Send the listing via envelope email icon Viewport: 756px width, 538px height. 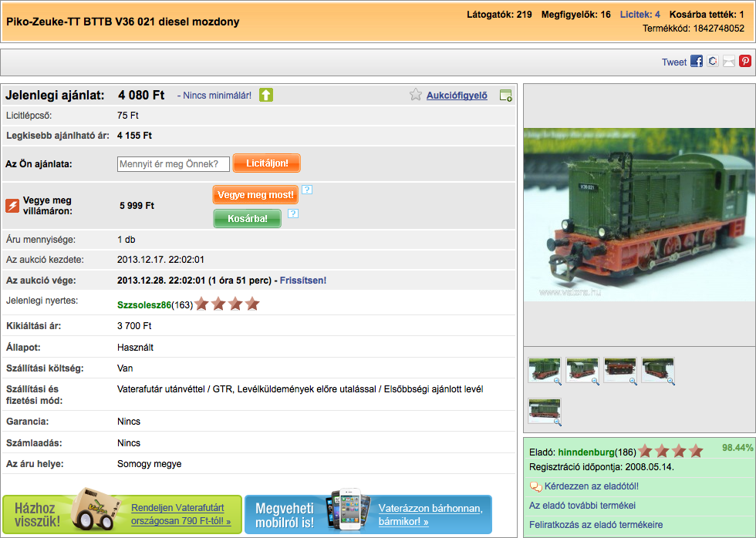pos(729,62)
